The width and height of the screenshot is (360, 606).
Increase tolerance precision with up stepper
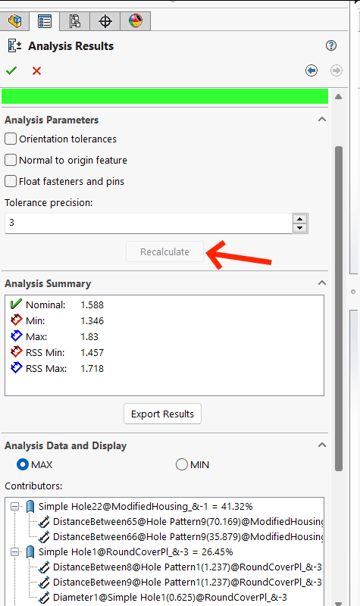click(300, 219)
